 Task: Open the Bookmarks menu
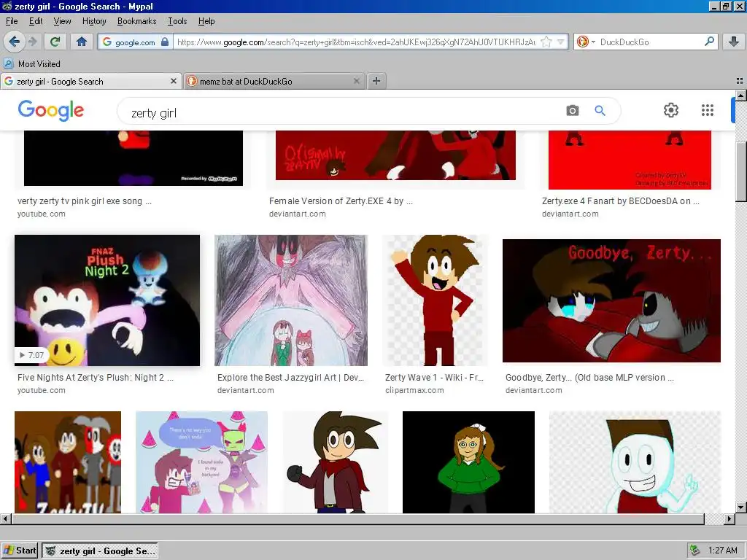[136, 21]
